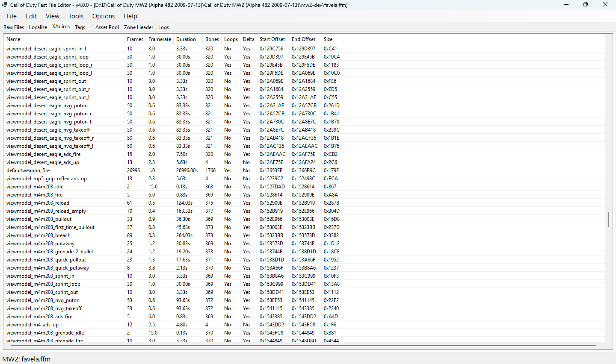Switch to the Logs tab
Viewport: 616px width, 364px height.
[x=164, y=27]
